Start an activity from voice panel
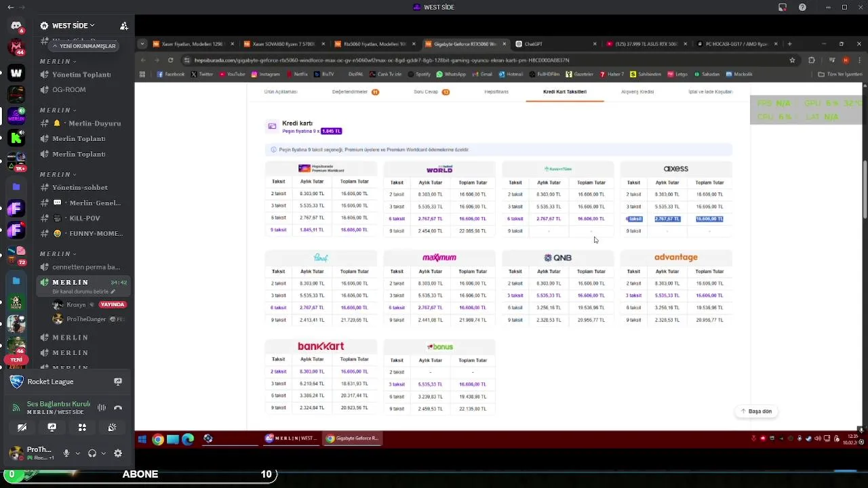Screen dimensions: 868x488 tap(82, 427)
